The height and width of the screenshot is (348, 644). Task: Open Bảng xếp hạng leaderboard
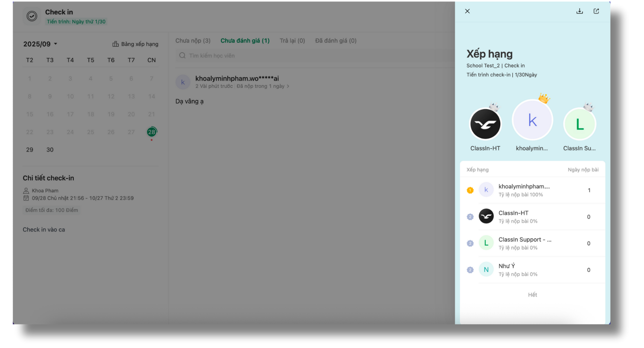pyautogui.click(x=135, y=44)
